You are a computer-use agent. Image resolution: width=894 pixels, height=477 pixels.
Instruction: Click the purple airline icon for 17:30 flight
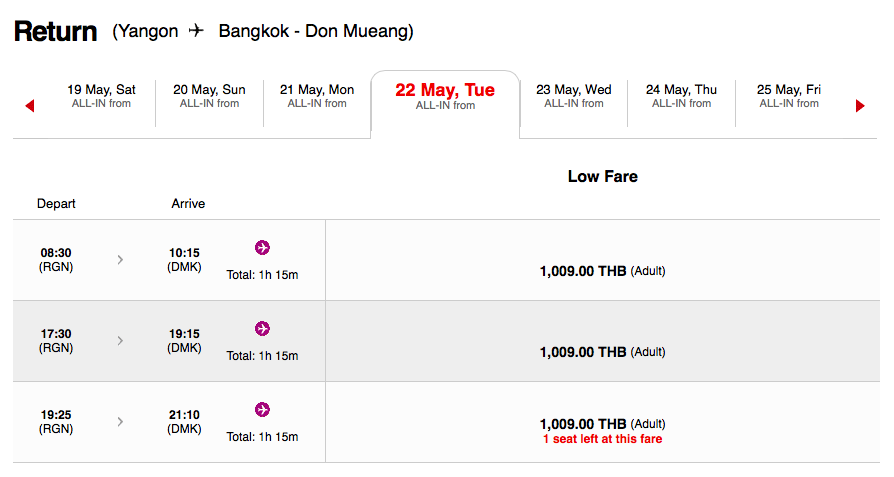[x=262, y=329]
